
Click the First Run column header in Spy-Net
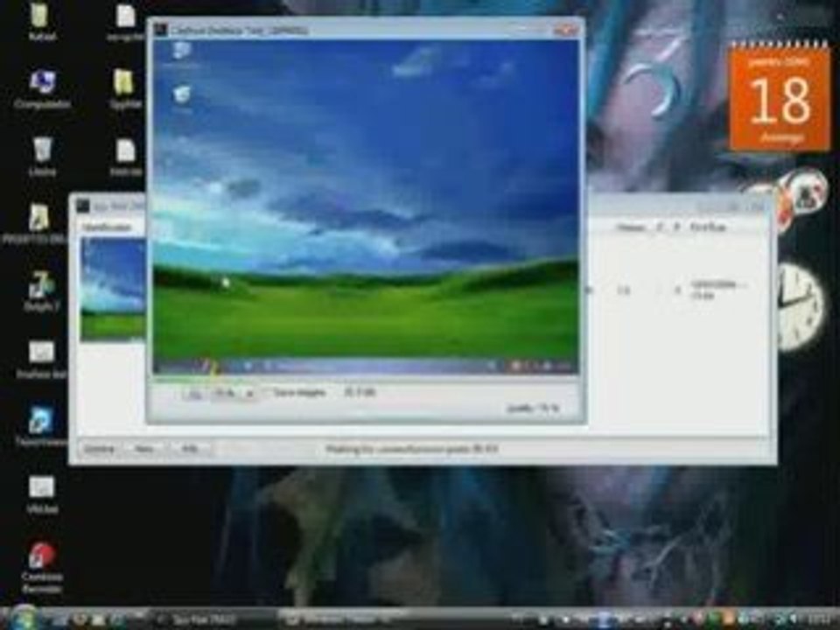pos(708,227)
